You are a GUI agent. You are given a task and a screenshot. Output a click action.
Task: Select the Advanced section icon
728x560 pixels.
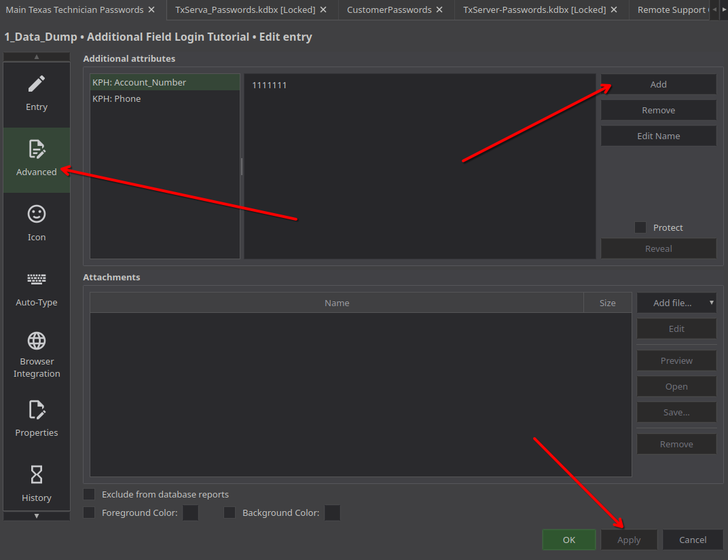click(x=37, y=159)
